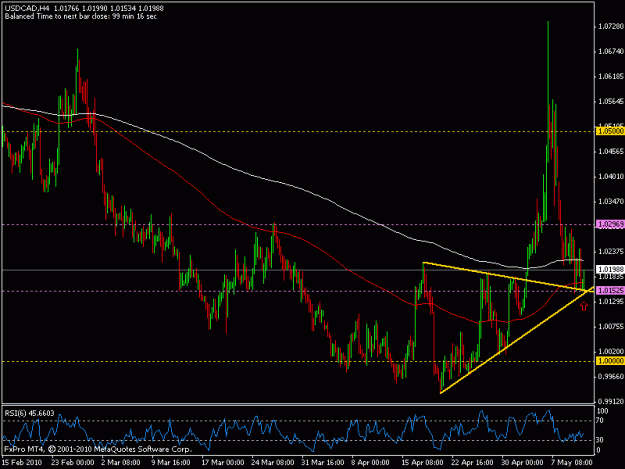Click the current price label 1.01988

pos(610,270)
